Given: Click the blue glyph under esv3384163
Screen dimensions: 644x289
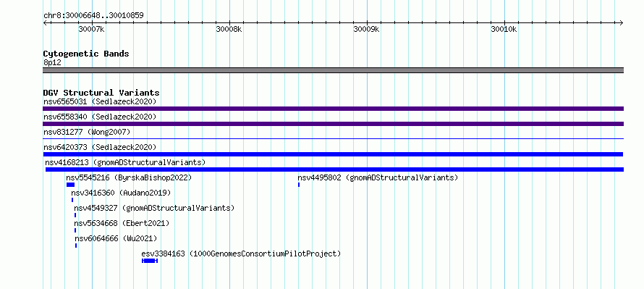Looking at the screenshot, I should (150, 261).
